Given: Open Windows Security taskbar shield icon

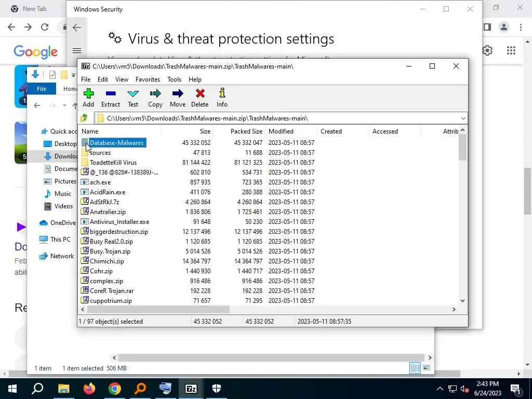Looking at the screenshot, I should coord(217,389).
